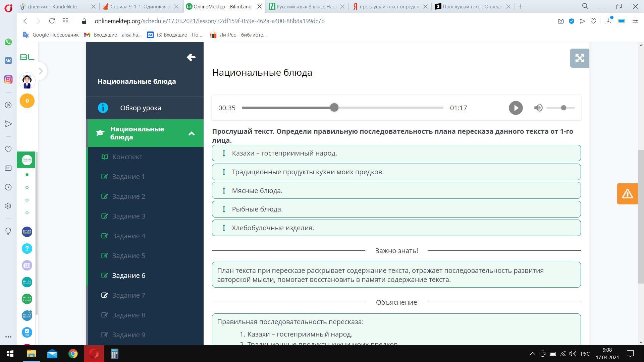Open WhatsApp in Opera sidebar
This screenshot has width=644, height=362.
pos(8,42)
